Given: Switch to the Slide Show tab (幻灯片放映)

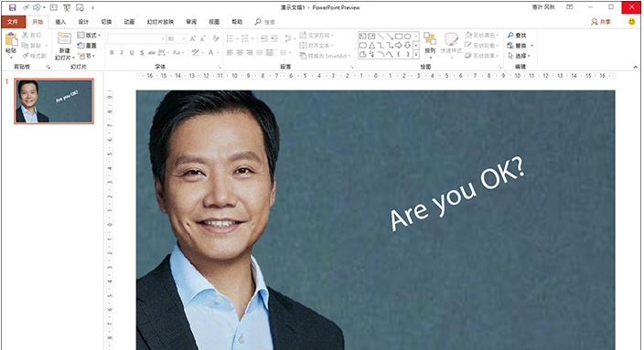Looking at the screenshot, I should (x=160, y=22).
